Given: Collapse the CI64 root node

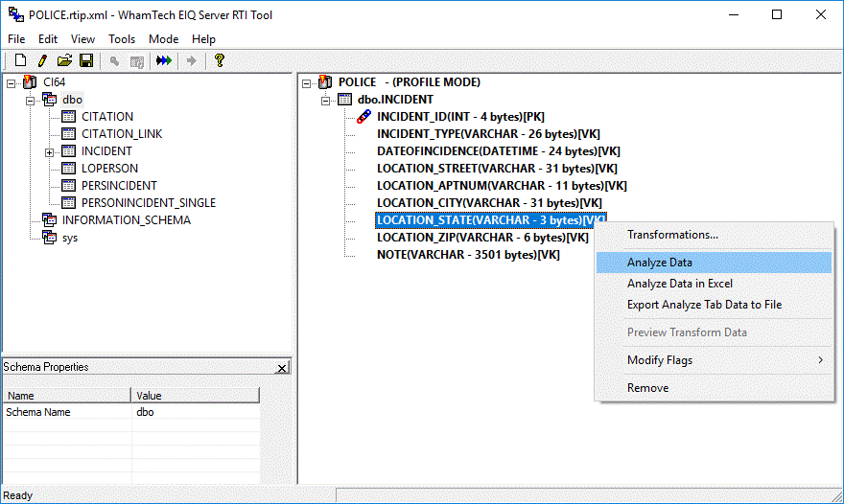Looking at the screenshot, I should pyautogui.click(x=11, y=83).
